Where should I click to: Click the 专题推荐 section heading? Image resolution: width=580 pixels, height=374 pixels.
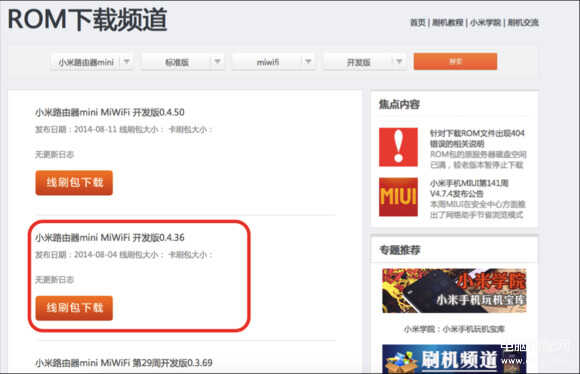coord(399,250)
